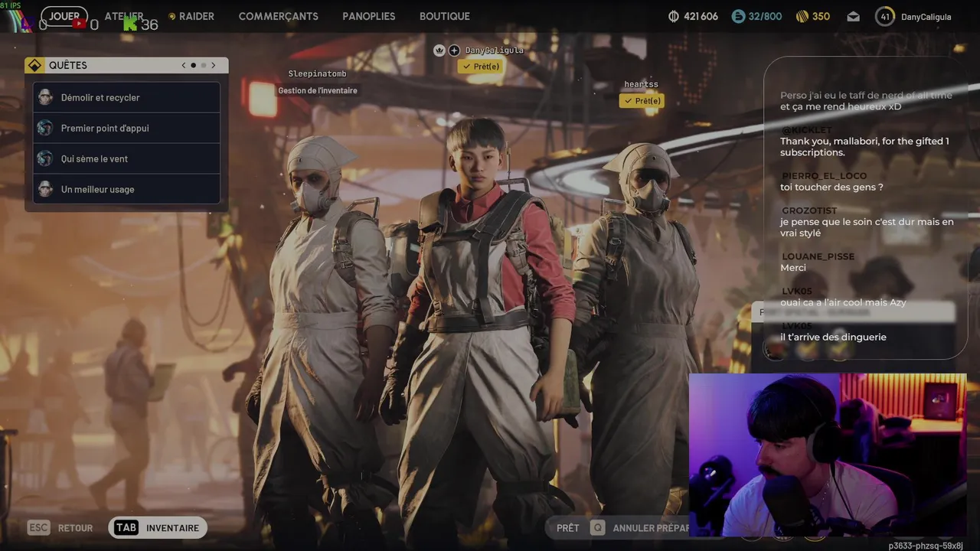Go to next quests page arrow
This screenshot has height=551, width=980.
tap(214, 65)
